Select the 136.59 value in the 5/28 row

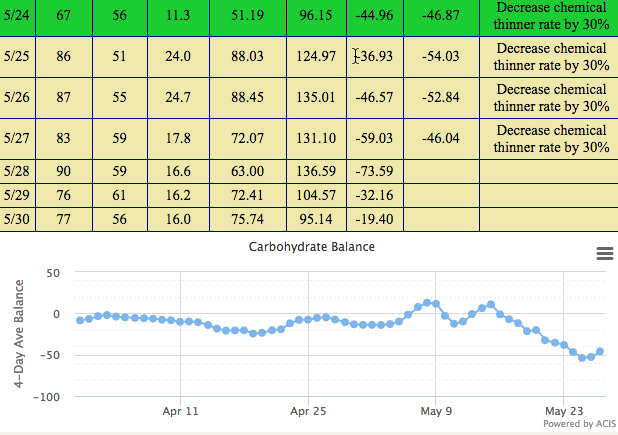(314, 170)
